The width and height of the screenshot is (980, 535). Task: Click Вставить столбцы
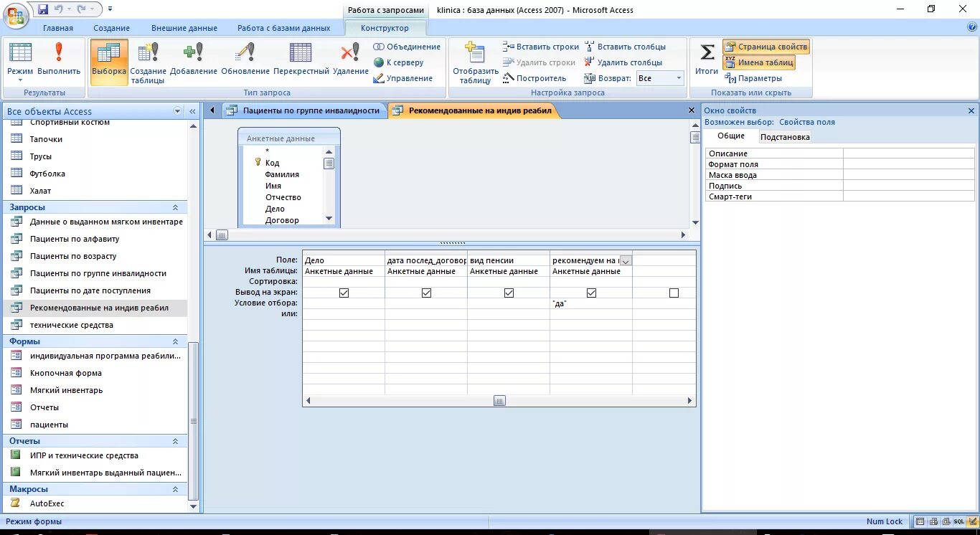625,47
